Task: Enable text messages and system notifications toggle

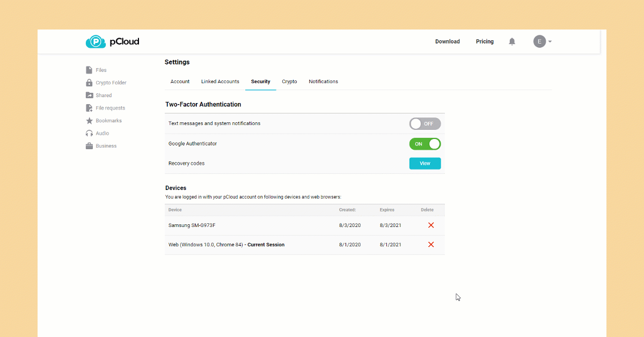Action: (425, 123)
